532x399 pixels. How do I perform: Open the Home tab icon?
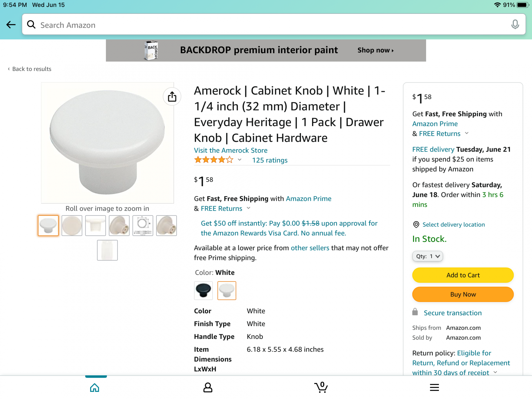95,388
